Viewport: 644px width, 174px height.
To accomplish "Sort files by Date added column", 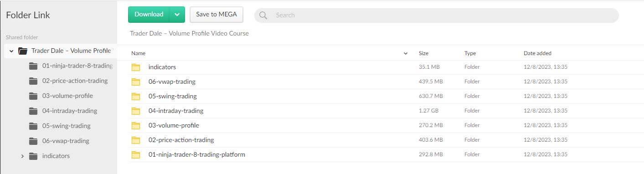I will (537, 53).
